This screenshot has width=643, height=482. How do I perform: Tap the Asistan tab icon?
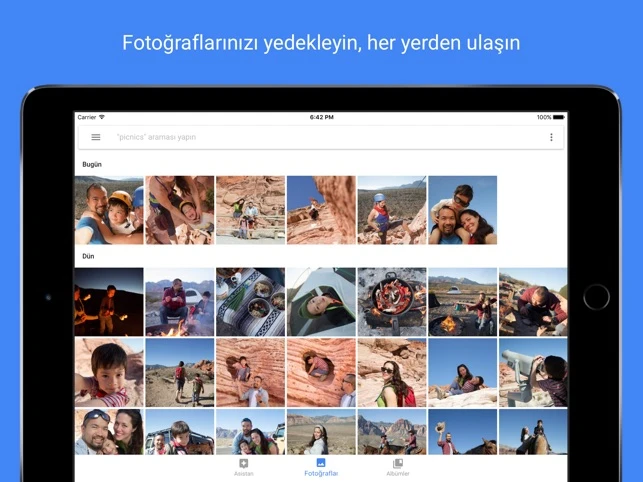(244, 464)
